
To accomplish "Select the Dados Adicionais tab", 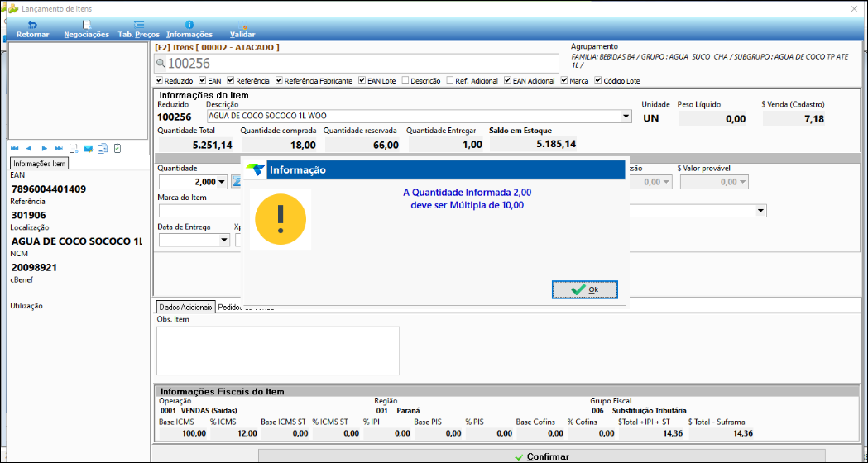I will (185, 307).
